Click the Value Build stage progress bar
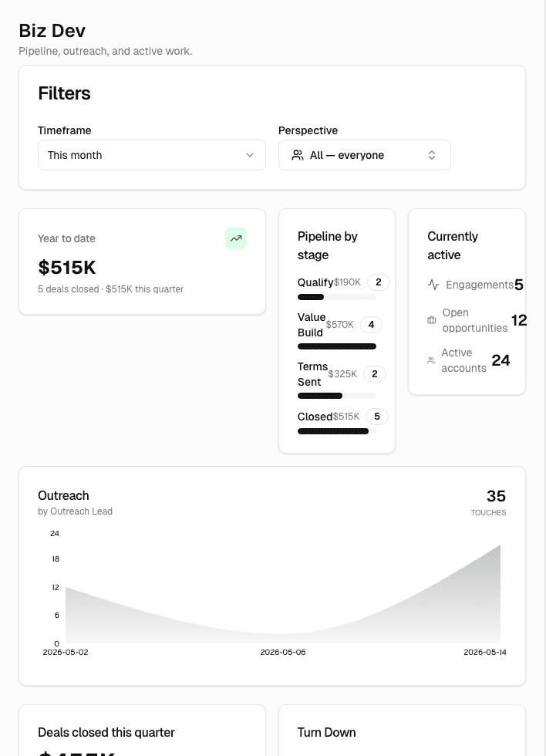The width and height of the screenshot is (546, 756). (x=337, y=346)
